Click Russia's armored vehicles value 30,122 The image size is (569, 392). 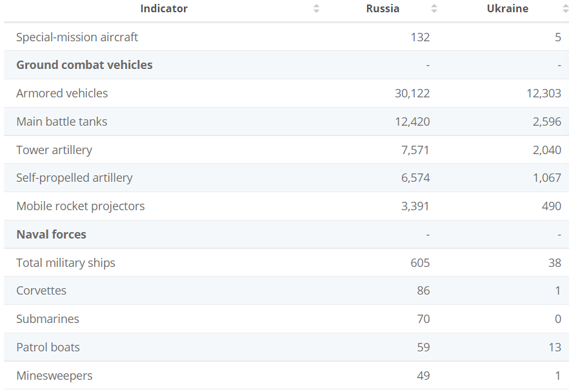(x=412, y=93)
